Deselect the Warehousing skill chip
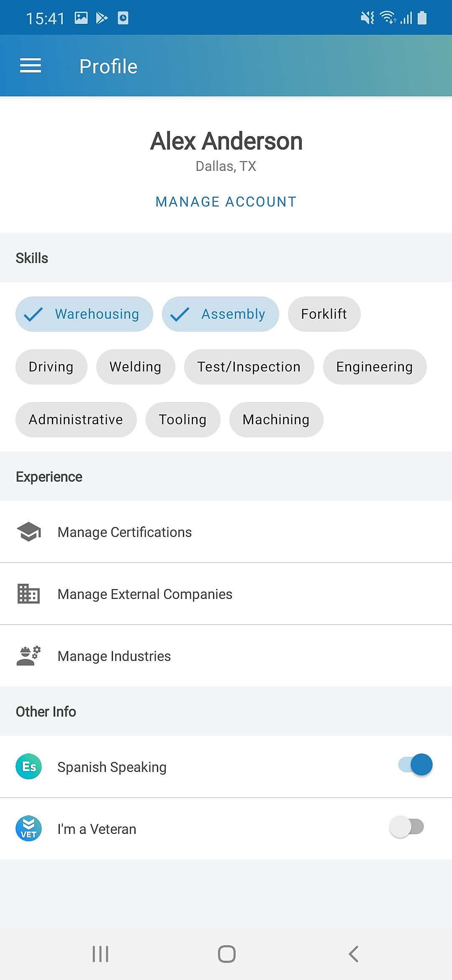The height and width of the screenshot is (980, 452). click(x=84, y=314)
